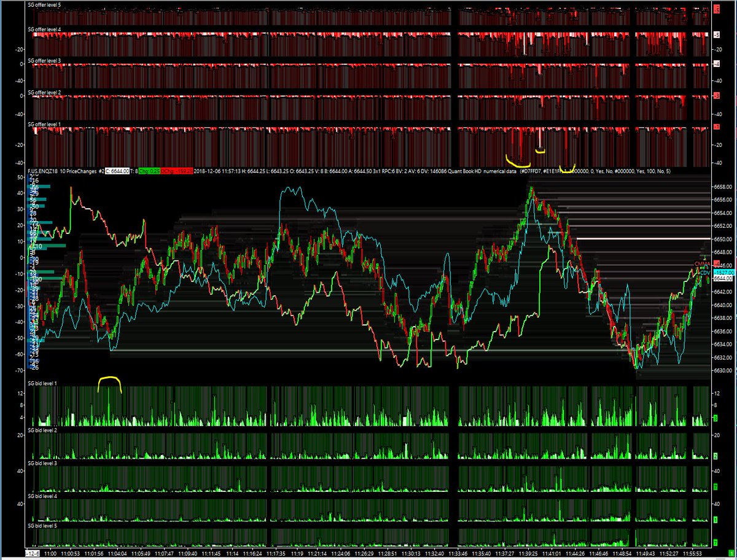Click the 11:39:25 time axis label
The height and width of the screenshot is (560, 737).
point(528,553)
